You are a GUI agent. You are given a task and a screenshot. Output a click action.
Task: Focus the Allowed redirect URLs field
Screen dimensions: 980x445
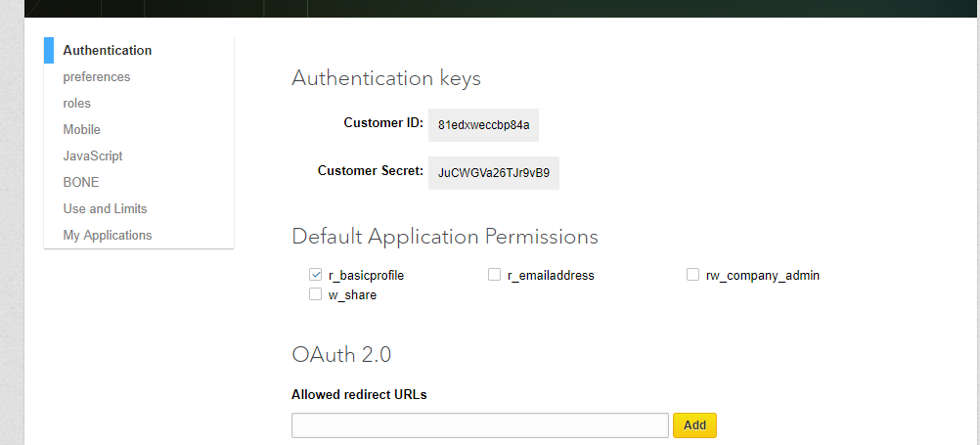tap(480, 425)
